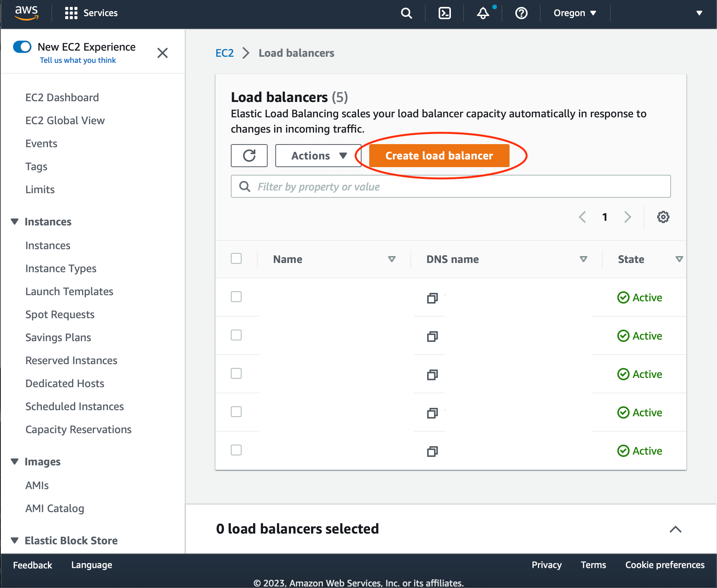
Task: Click Tell us what you think link
Action: 78,60
